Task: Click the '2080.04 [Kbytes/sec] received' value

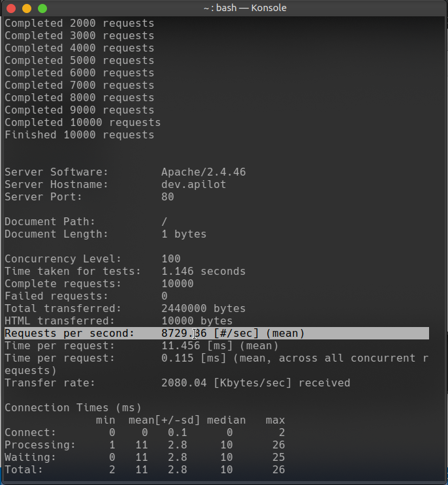Action: click(x=255, y=383)
